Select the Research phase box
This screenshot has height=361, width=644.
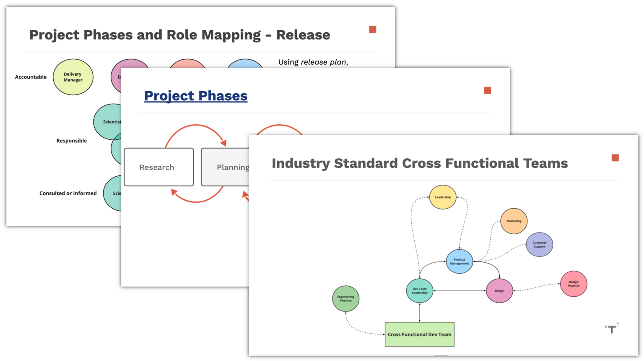pos(159,167)
